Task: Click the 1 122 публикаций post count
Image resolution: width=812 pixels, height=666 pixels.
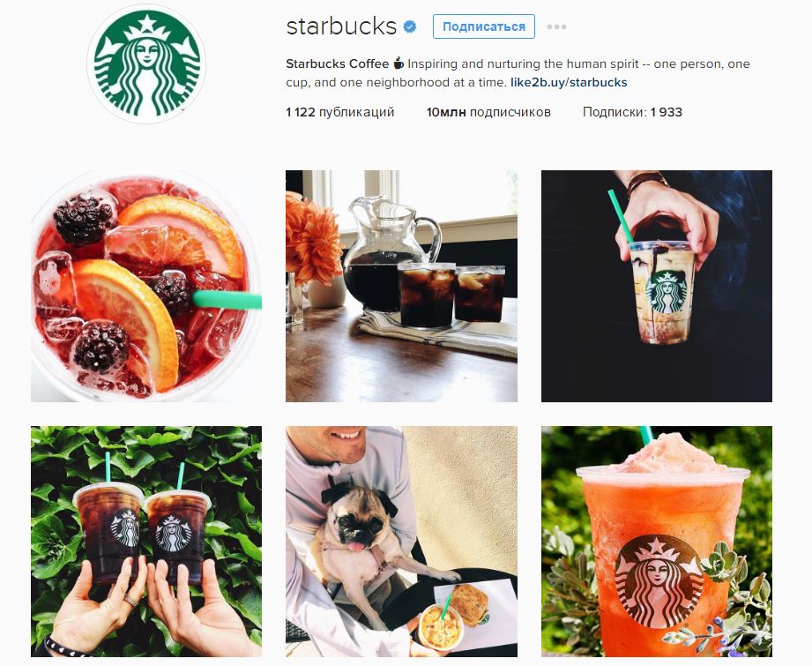Action: click(x=339, y=112)
